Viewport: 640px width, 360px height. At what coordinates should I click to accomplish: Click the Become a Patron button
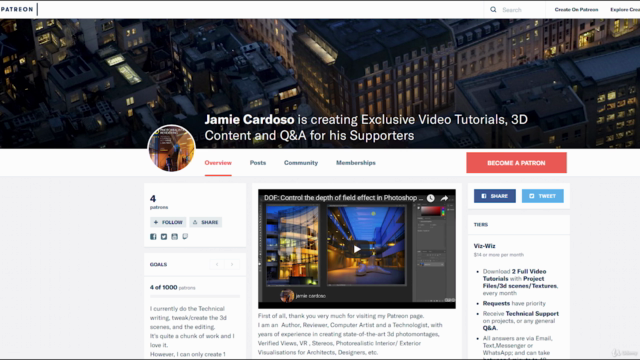pyautogui.click(x=516, y=163)
